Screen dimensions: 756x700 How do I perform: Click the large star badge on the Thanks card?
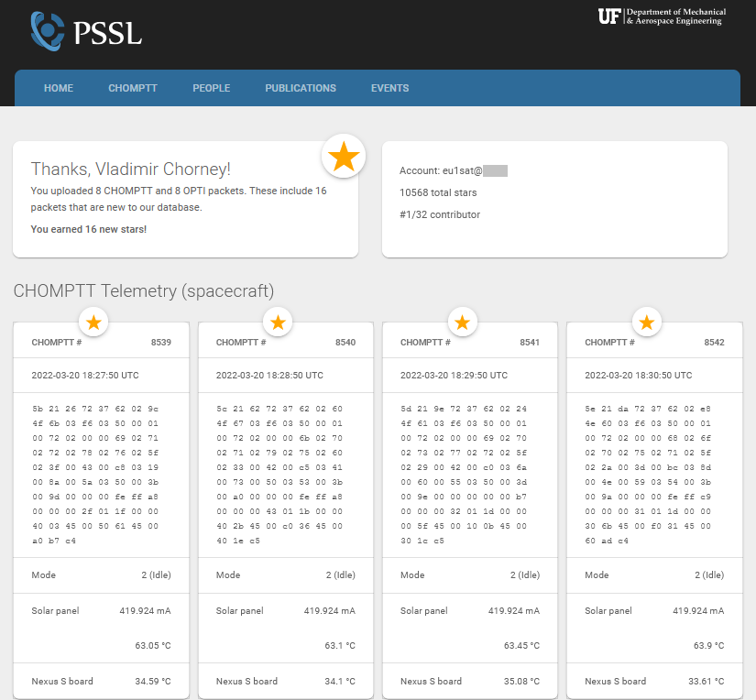[x=344, y=156]
